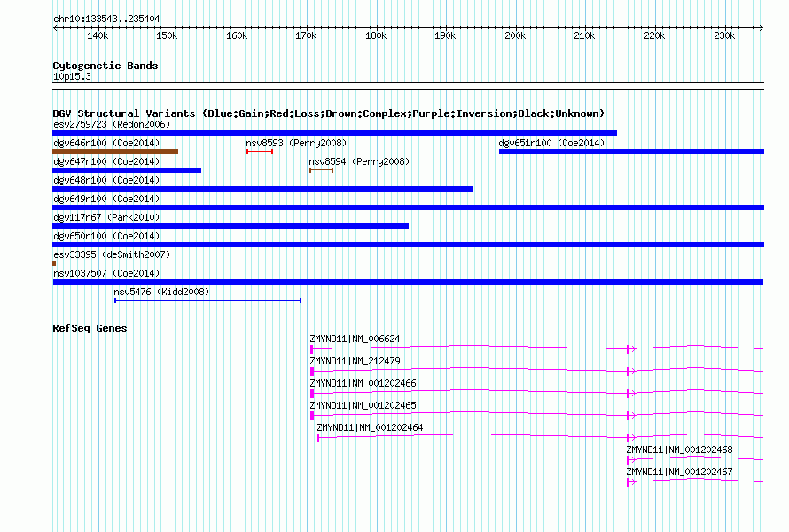
Task: Open the dgv647n100 (Coe2014) label
Action: 106,161
